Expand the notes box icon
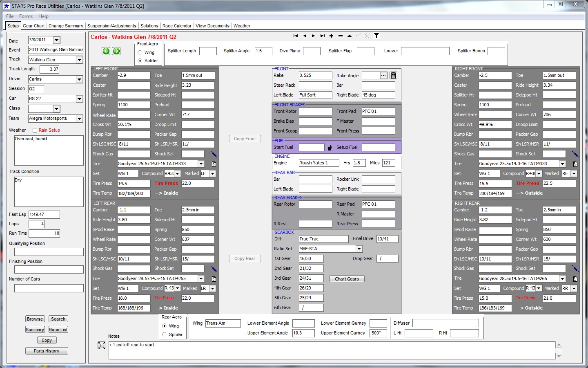The image size is (588, 368). [x=102, y=346]
